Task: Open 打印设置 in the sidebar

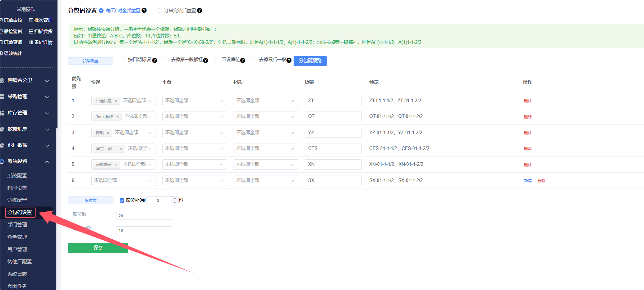Action: click(x=17, y=188)
